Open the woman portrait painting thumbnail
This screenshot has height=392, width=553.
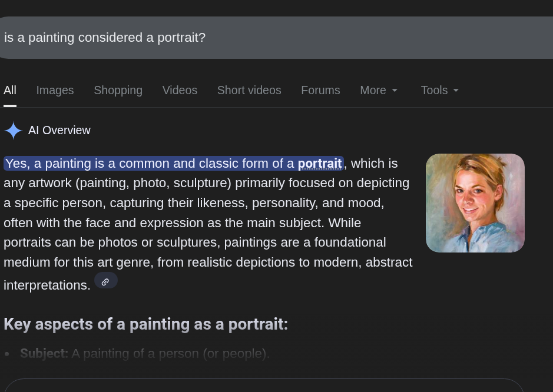475,203
